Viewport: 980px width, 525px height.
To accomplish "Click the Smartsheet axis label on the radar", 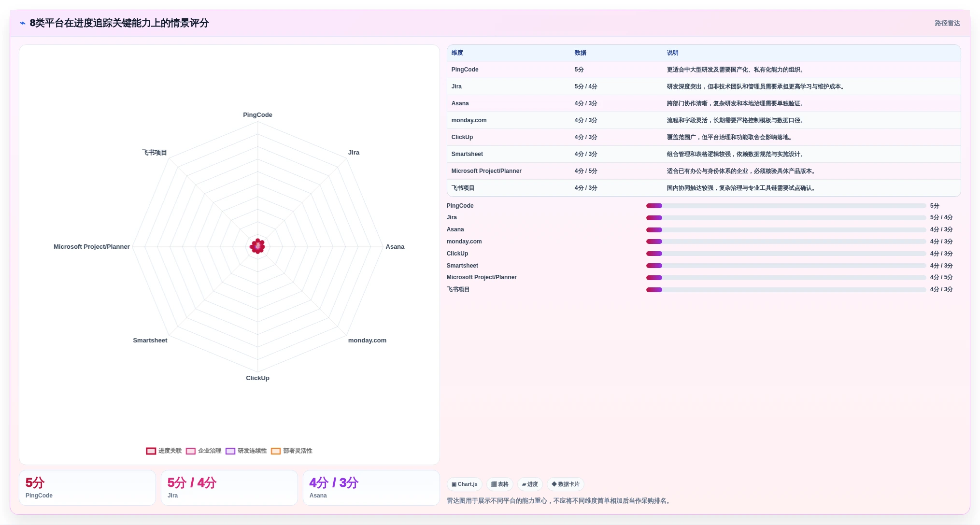I will pos(150,341).
